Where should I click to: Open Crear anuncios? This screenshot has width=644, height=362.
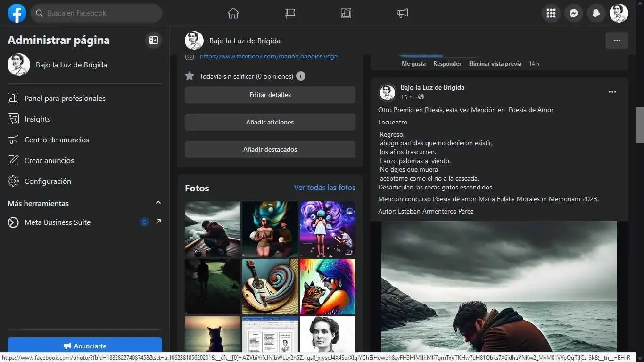(x=85, y=160)
